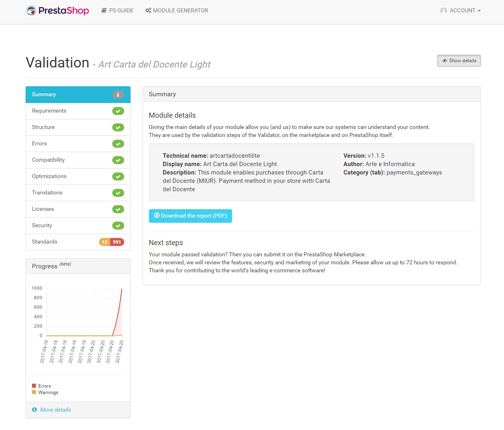
Task: Open the Licenses section
Action: tap(78, 209)
